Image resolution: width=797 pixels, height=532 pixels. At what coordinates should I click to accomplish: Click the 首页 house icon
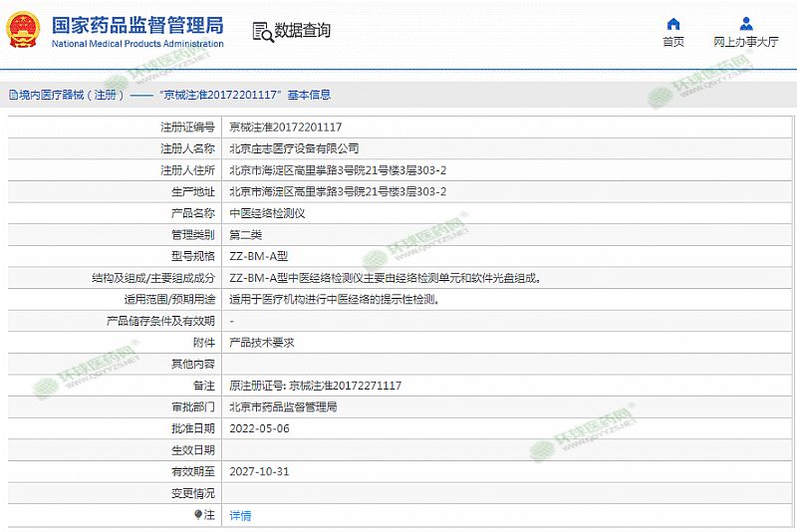673,23
